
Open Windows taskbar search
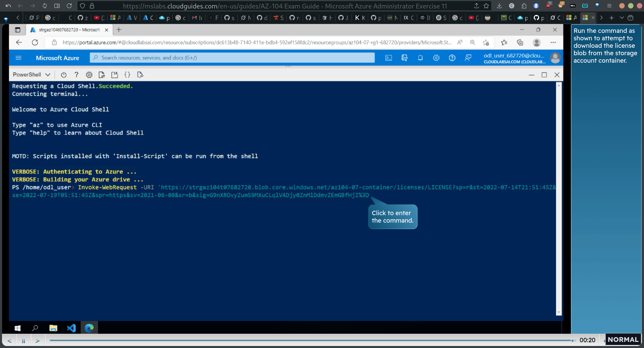point(35,328)
